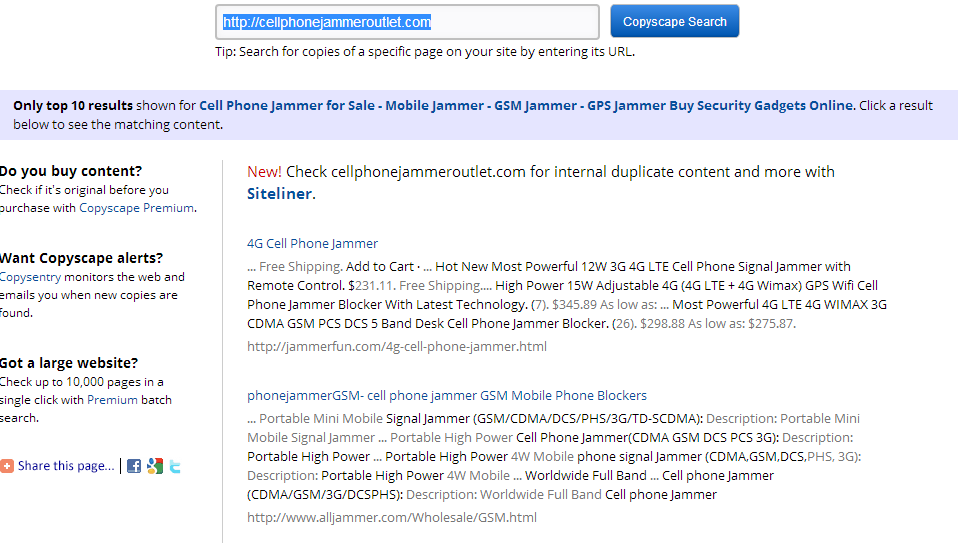Click the 'Share this page...' link

(66, 466)
